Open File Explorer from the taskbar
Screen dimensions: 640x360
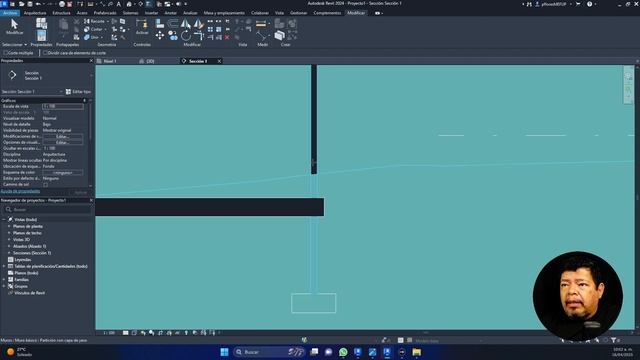pos(416,352)
